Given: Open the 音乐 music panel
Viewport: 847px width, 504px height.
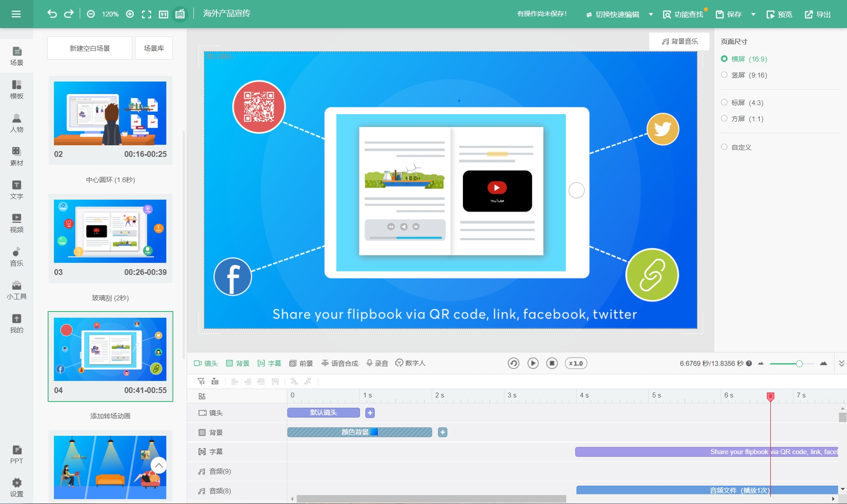Looking at the screenshot, I should [x=16, y=257].
